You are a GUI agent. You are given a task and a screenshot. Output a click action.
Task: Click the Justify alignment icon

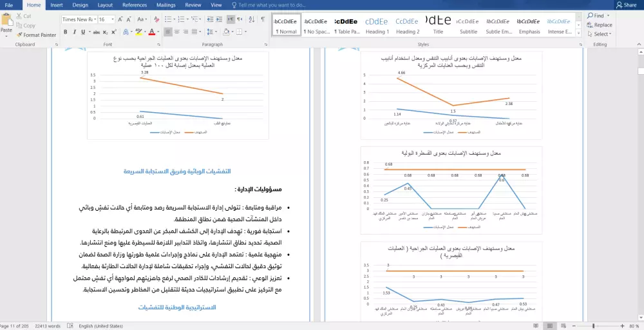pyautogui.click(x=194, y=32)
